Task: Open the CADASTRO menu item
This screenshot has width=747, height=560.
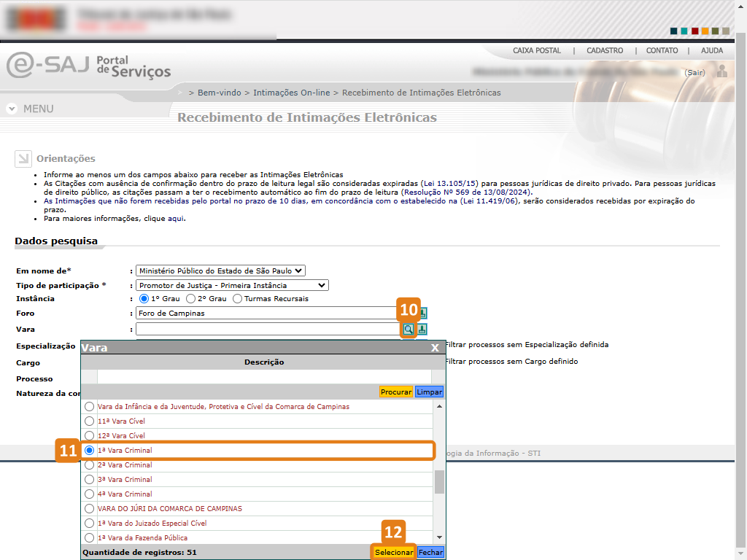Action: coord(604,51)
